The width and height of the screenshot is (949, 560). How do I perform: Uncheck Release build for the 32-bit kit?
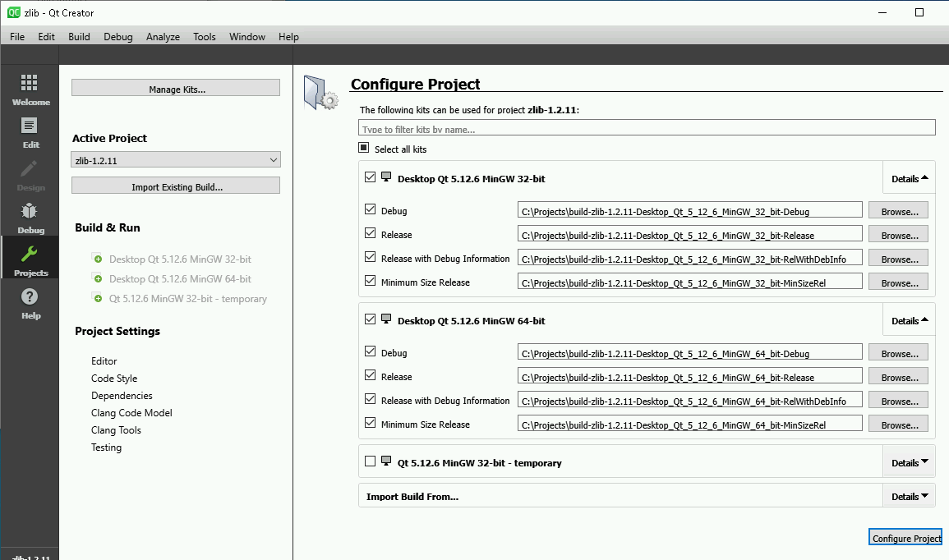click(x=371, y=233)
